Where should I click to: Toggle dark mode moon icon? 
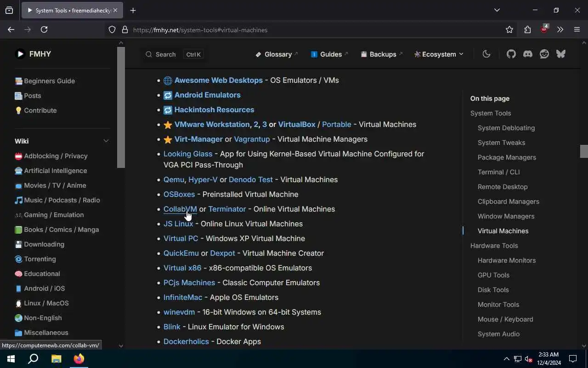pos(486,54)
